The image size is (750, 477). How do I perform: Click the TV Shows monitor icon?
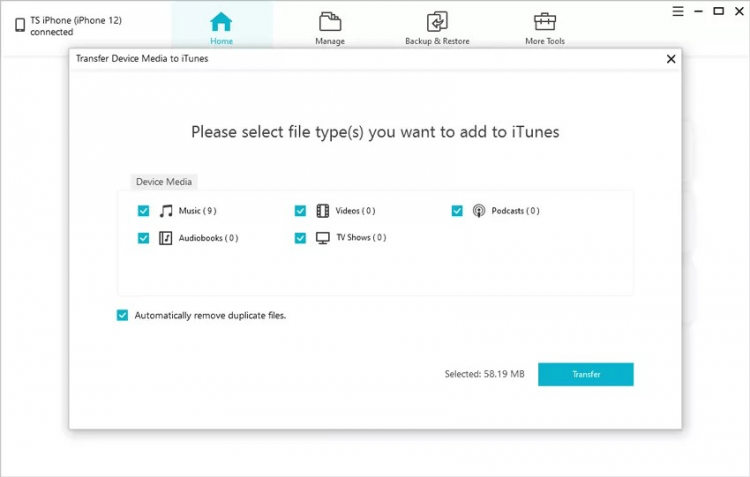click(323, 238)
